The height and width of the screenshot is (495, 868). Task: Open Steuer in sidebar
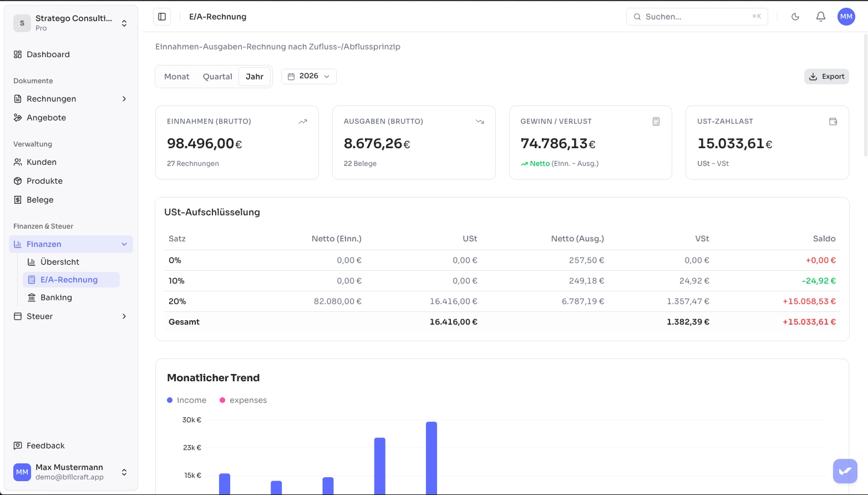[x=71, y=316]
